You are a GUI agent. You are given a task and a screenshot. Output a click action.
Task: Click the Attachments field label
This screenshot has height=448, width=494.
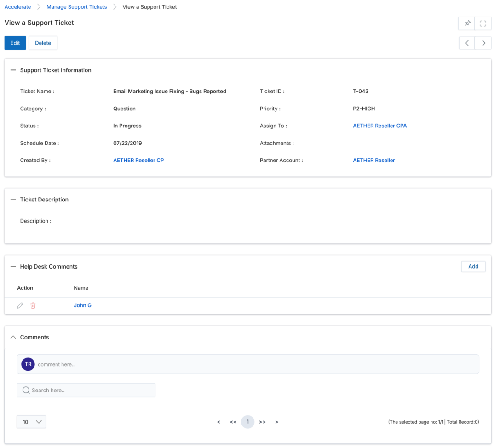(x=276, y=143)
